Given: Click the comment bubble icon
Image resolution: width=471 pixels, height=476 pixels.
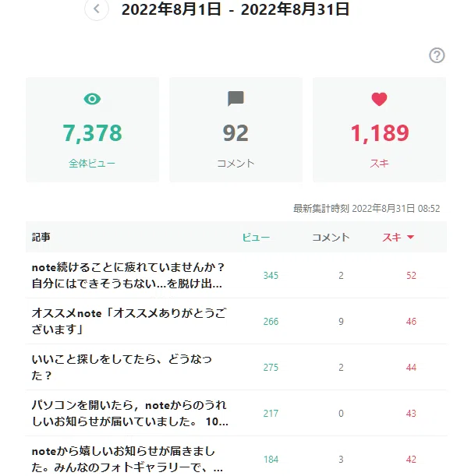Looking at the screenshot, I should pos(235,99).
